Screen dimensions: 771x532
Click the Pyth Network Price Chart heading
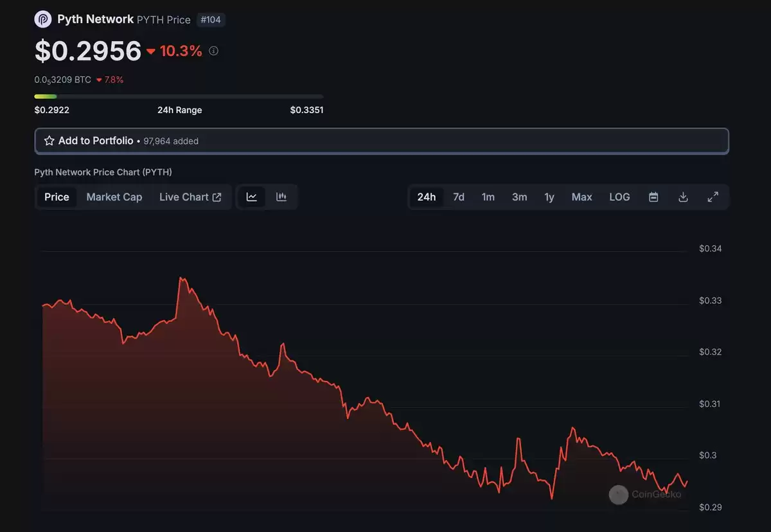pyautogui.click(x=103, y=172)
